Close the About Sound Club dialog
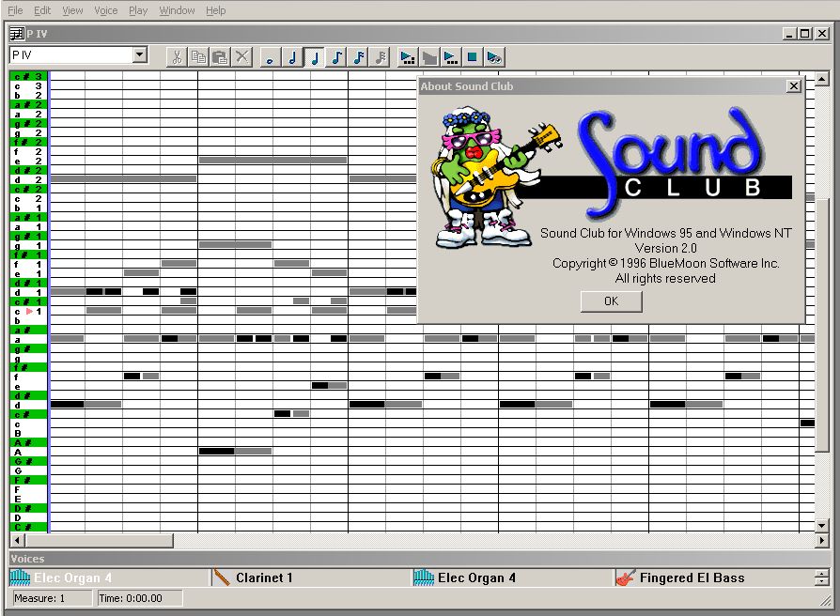 click(793, 86)
